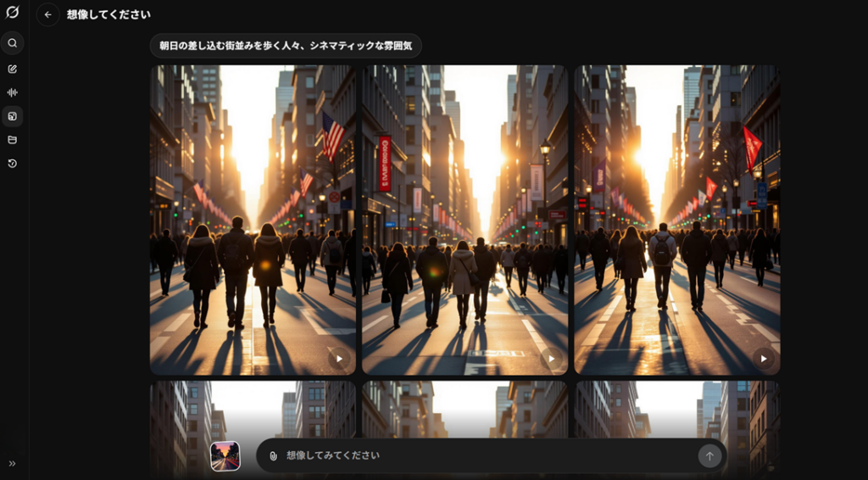Open voice mode waveform icon
868x480 pixels.
click(12, 92)
